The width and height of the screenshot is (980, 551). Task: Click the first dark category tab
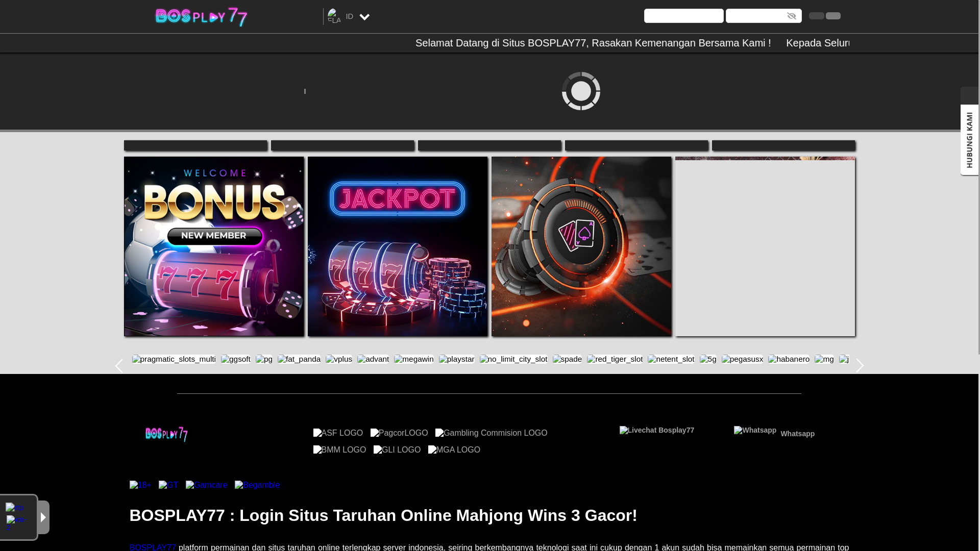(x=195, y=145)
